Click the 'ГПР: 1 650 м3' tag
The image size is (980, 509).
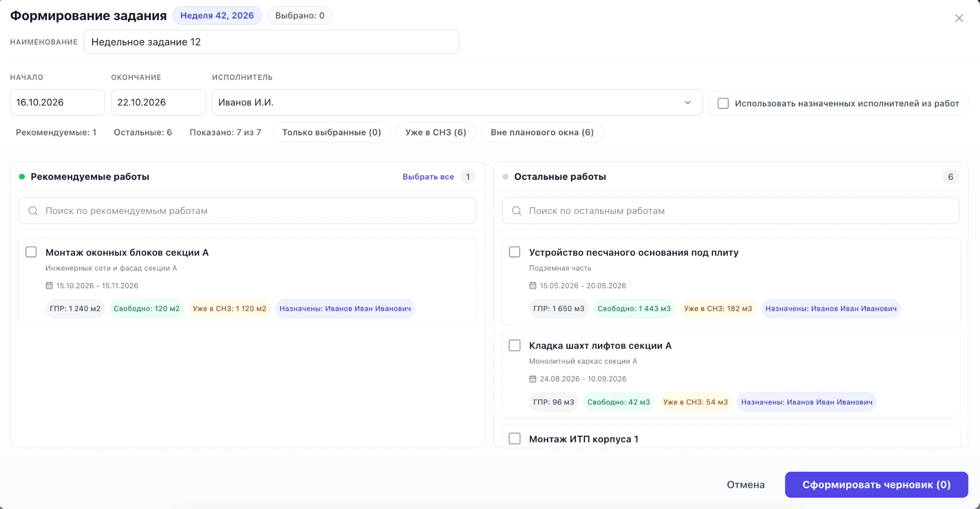pos(559,309)
